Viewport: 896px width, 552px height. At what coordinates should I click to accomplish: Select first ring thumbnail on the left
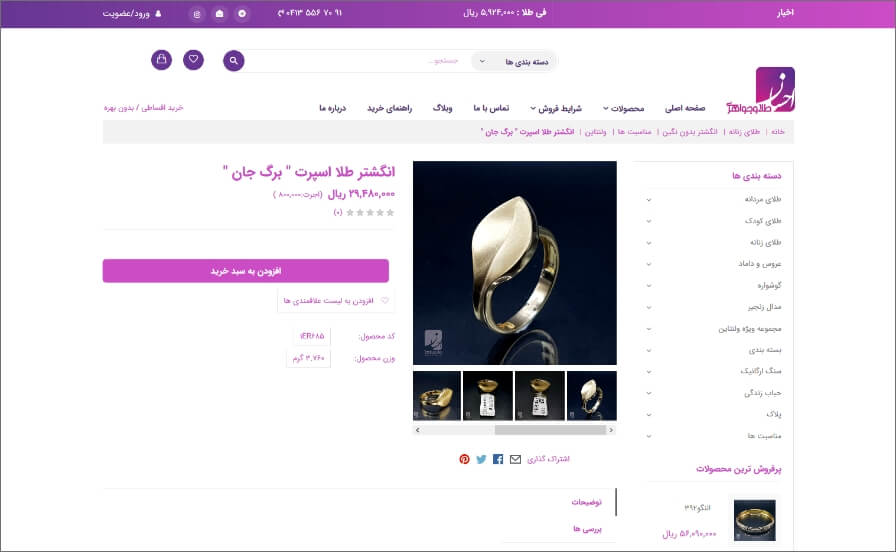tap(437, 395)
